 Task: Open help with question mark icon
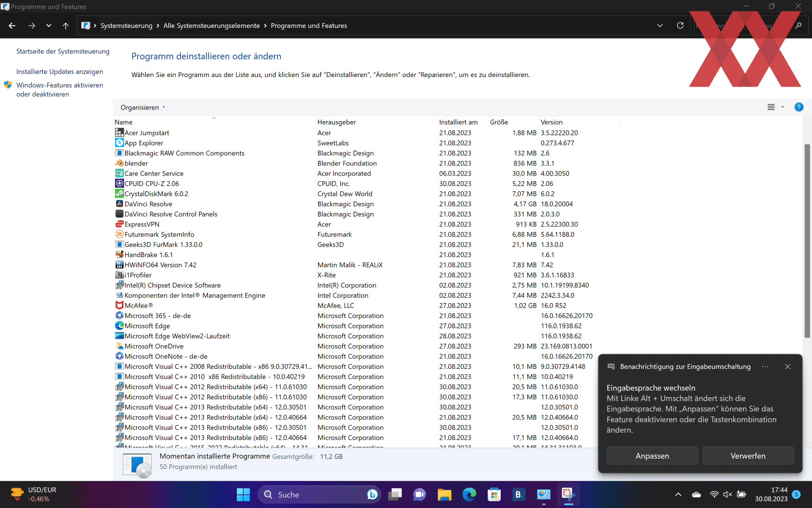(x=798, y=107)
